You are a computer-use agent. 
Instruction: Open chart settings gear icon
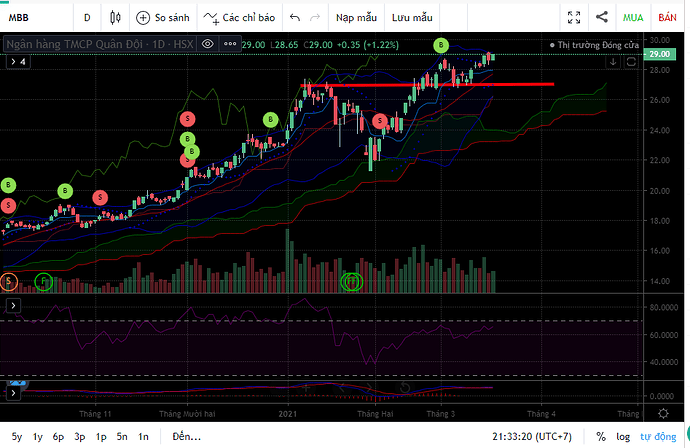coord(663,413)
